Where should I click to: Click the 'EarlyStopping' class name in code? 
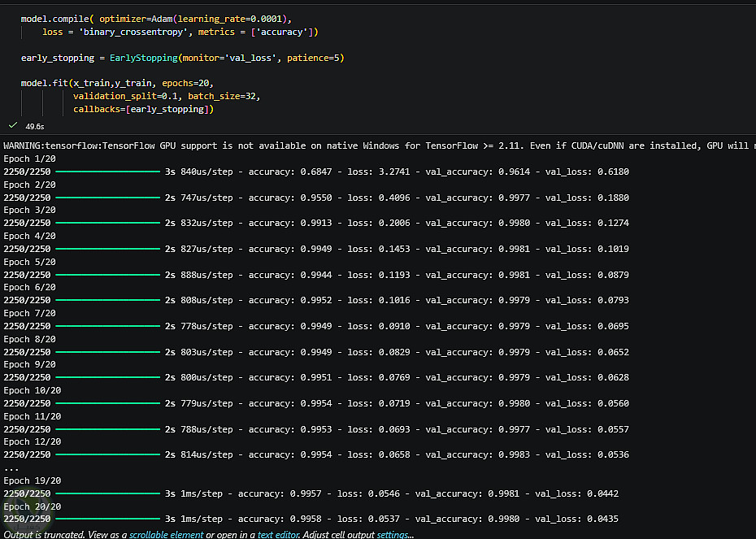144,58
